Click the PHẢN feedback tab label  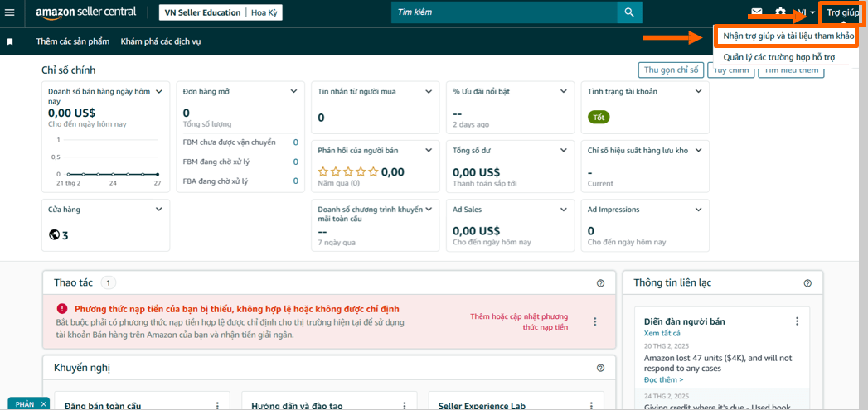(x=24, y=404)
